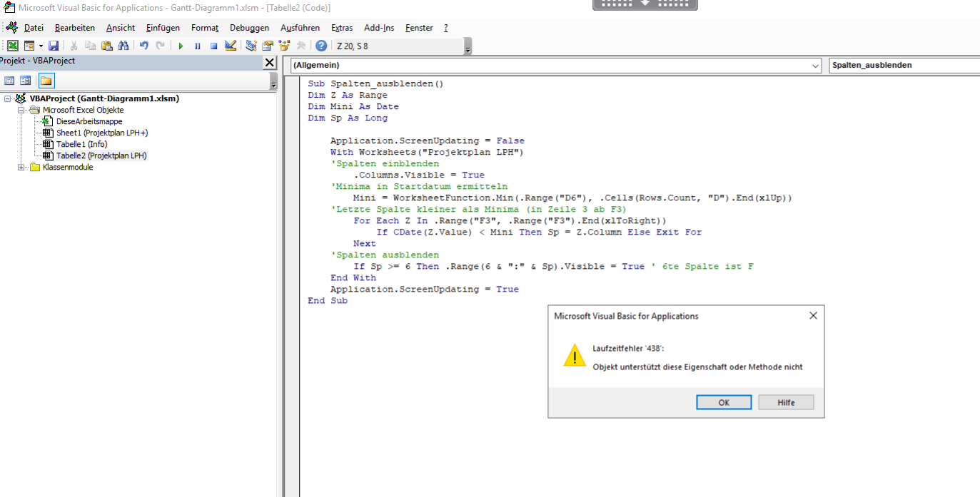The width and height of the screenshot is (980, 497).
Task: Open Properties Window toolbar icon
Action: click(268, 46)
